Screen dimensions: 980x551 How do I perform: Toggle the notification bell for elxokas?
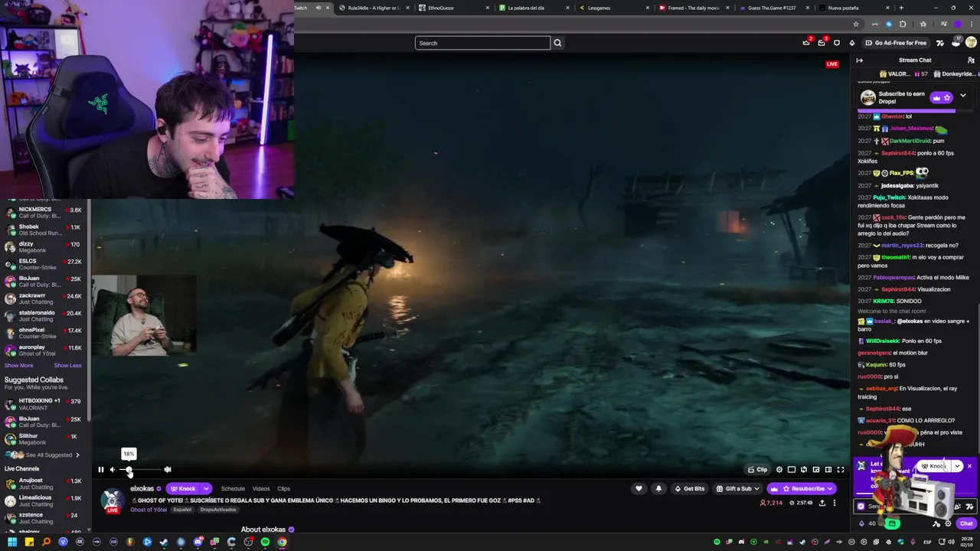point(658,488)
